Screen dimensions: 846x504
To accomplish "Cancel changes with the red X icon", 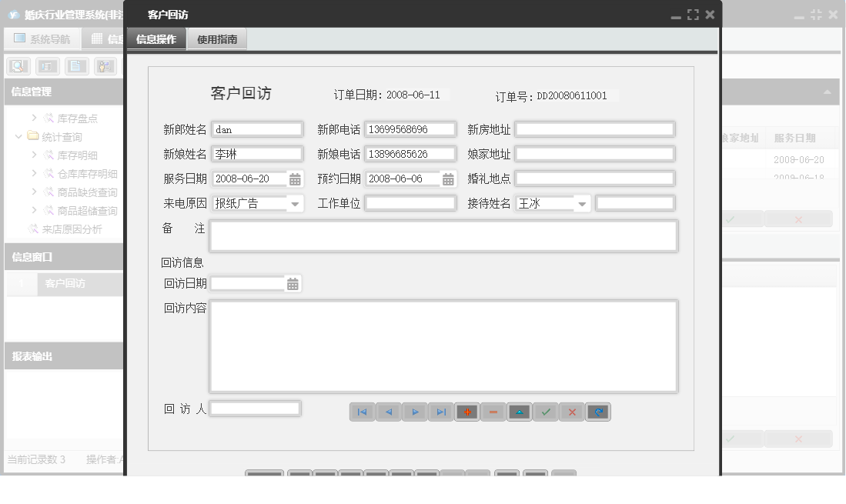I will pyautogui.click(x=571, y=412).
